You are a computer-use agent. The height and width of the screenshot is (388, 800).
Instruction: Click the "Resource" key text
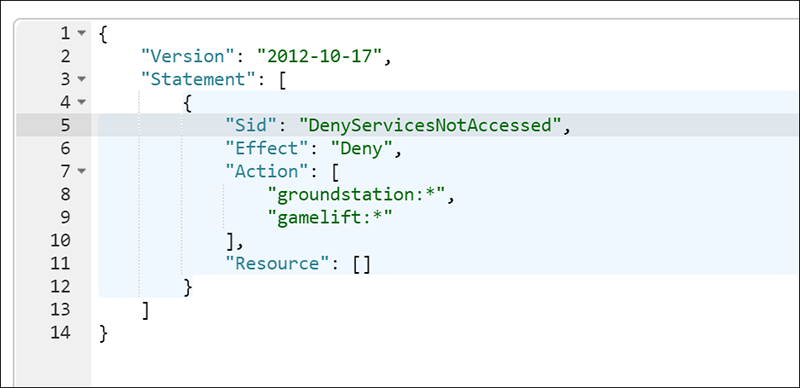278,263
